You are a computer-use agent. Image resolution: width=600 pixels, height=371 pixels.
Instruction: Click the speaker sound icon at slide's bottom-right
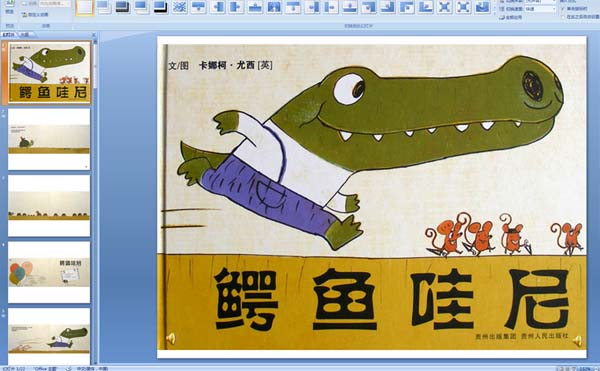(578, 340)
